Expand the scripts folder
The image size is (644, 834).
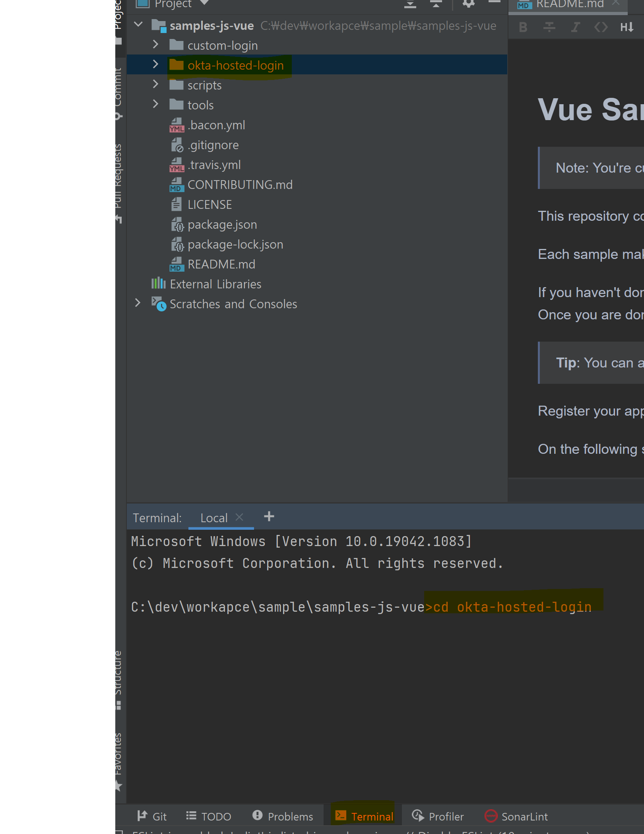coord(155,84)
